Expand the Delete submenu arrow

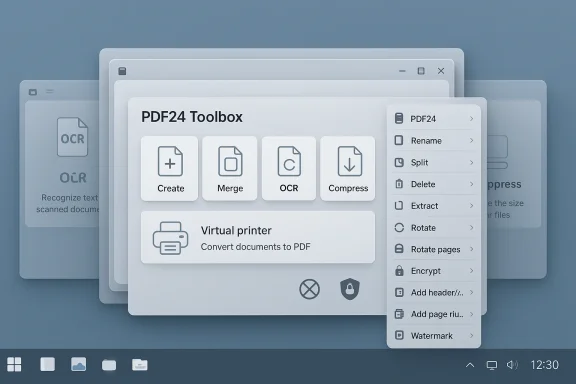click(x=471, y=184)
